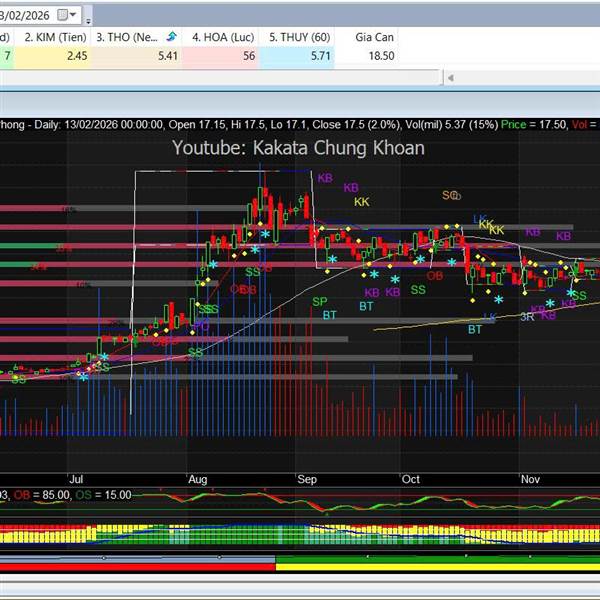Click the '3R' signal marker on chart
Screen dimensions: 600x600
(527, 317)
